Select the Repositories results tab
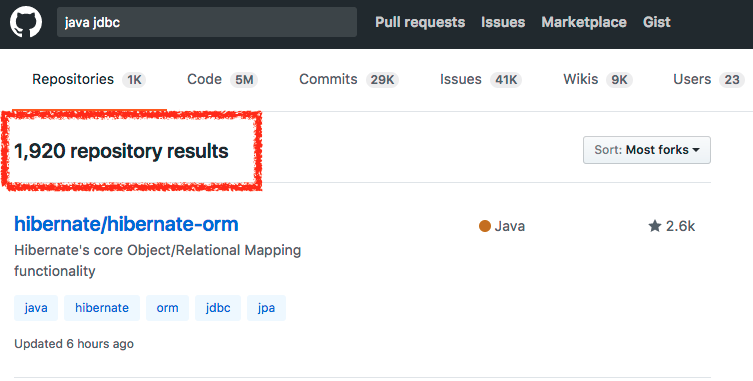 pos(89,79)
